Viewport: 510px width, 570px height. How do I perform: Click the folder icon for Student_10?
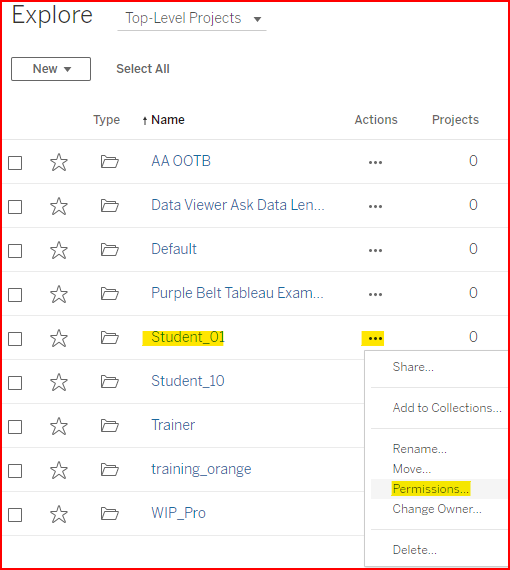[x=109, y=382]
